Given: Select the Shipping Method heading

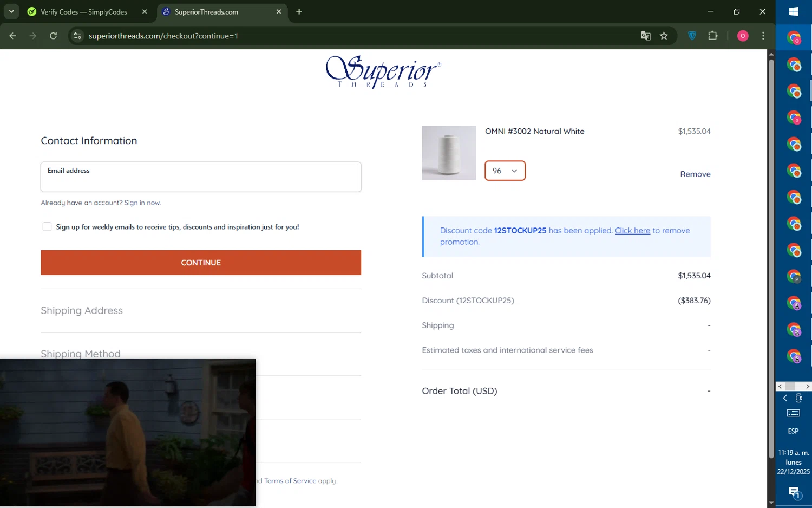Looking at the screenshot, I should [81, 353].
